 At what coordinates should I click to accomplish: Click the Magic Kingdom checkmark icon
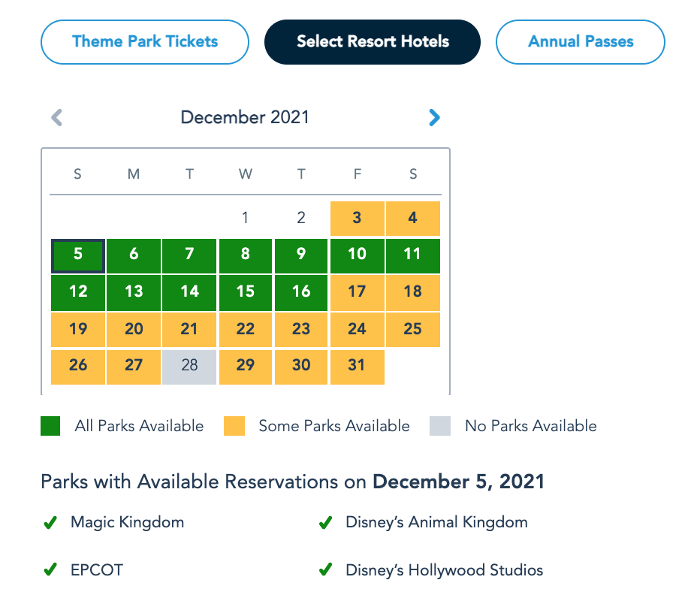tap(50, 523)
